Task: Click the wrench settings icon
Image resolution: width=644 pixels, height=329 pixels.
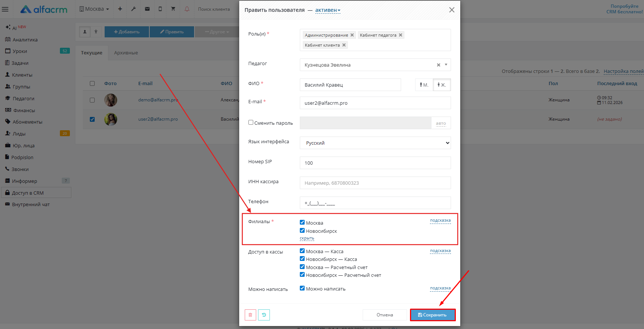Action: tap(133, 9)
